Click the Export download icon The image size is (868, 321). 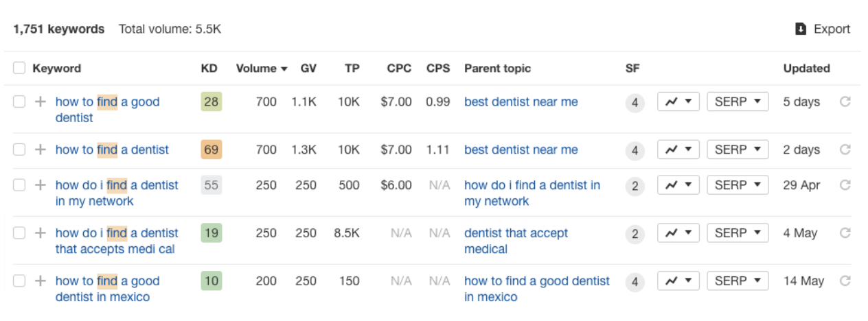[x=801, y=29]
